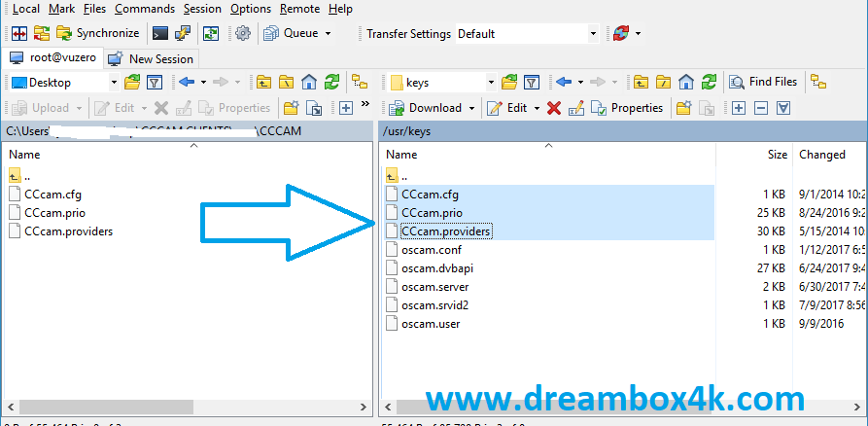Select local file CCcam.prio
868x426 pixels.
click(x=48, y=213)
